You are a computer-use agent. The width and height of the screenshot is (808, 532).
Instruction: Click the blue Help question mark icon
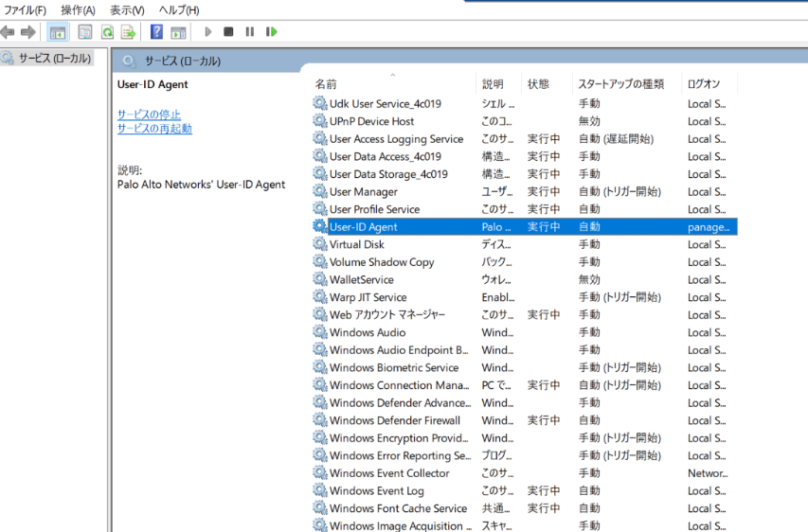[x=156, y=32]
